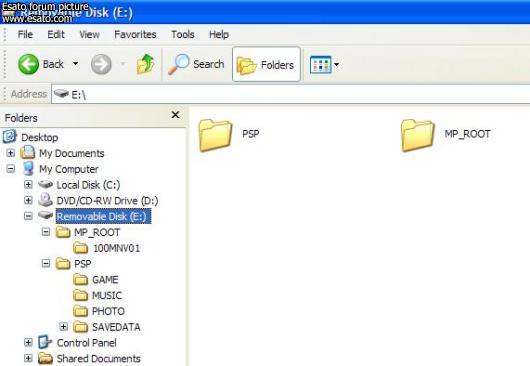This screenshot has width=530, height=366.
Task: Close the Folders pane
Action: pos(175,115)
